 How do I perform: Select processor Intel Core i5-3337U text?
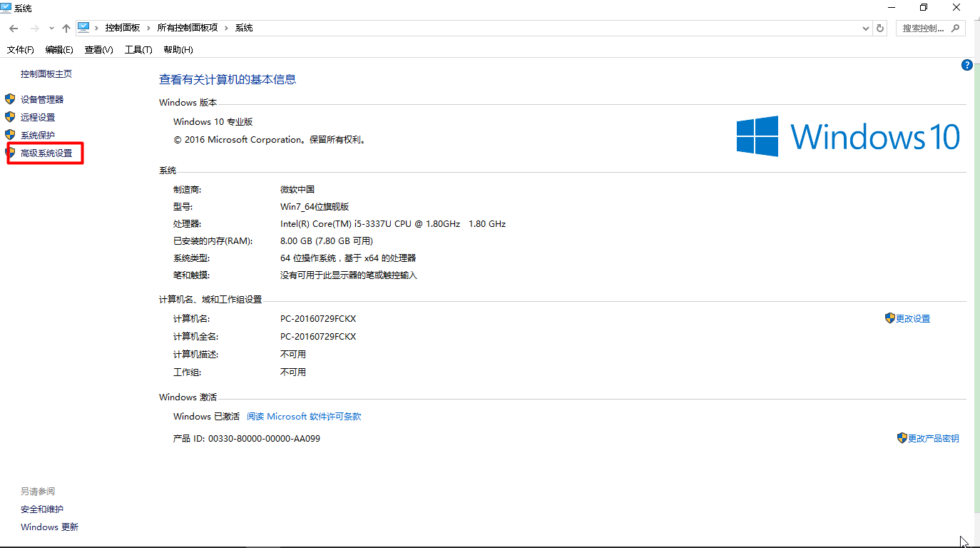(393, 224)
